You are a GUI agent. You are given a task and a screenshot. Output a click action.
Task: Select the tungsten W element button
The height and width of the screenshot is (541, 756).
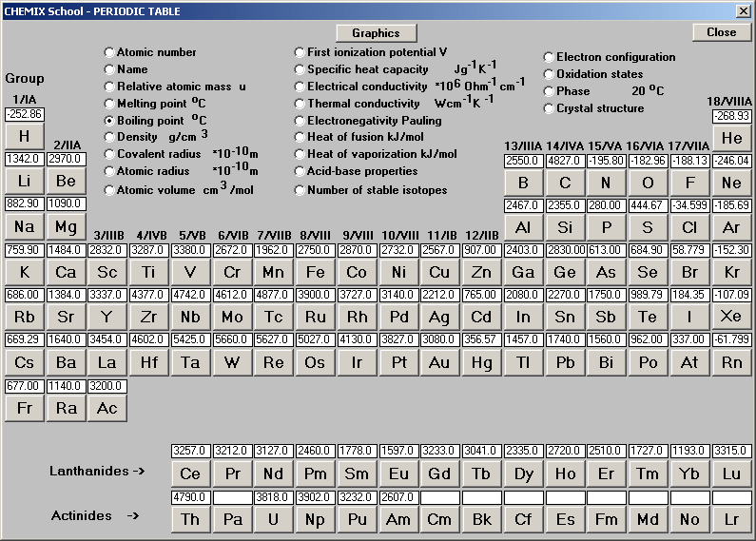(232, 362)
